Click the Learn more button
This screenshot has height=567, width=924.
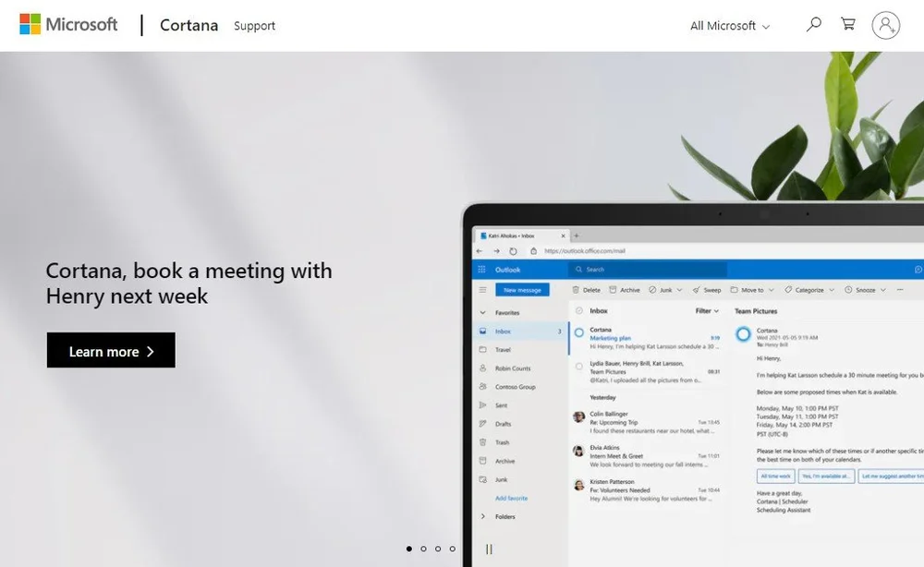(111, 350)
